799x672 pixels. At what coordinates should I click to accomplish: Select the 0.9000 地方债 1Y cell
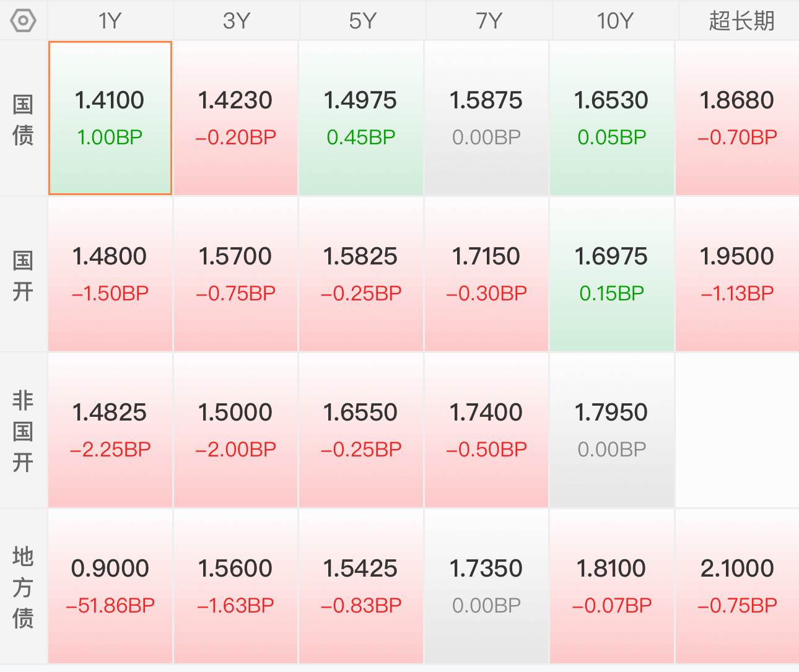[x=110, y=587]
